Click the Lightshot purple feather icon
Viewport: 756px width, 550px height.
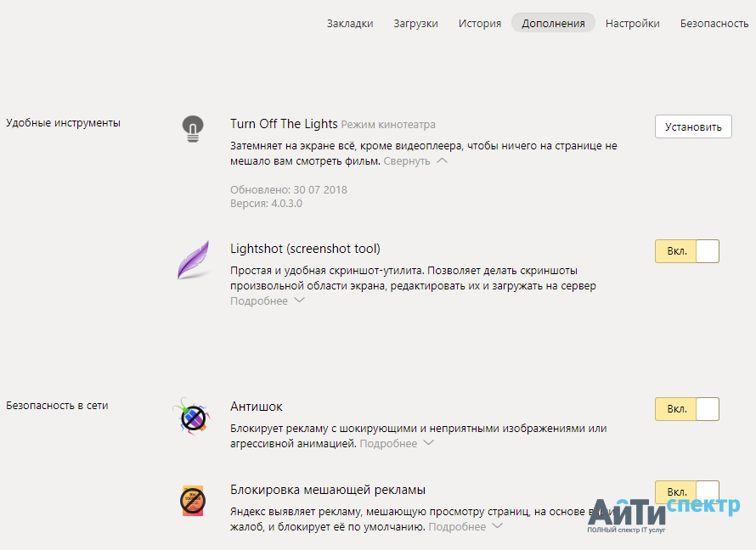tap(193, 260)
